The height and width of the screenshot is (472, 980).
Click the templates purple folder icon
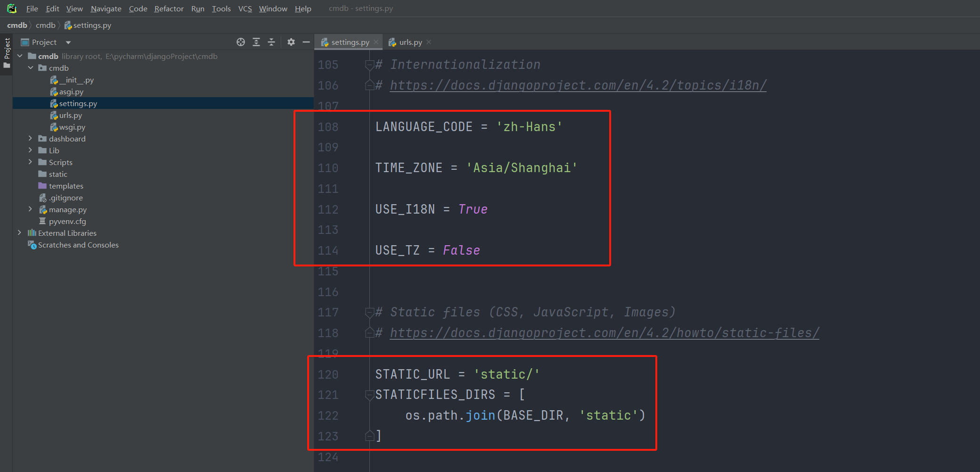click(42, 186)
